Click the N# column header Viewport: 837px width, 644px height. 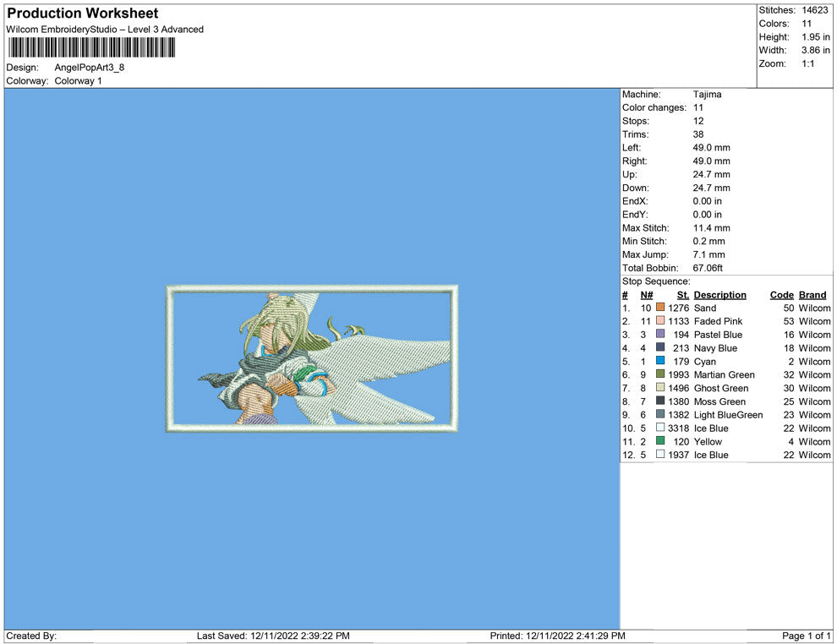pyautogui.click(x=646, y=295)
